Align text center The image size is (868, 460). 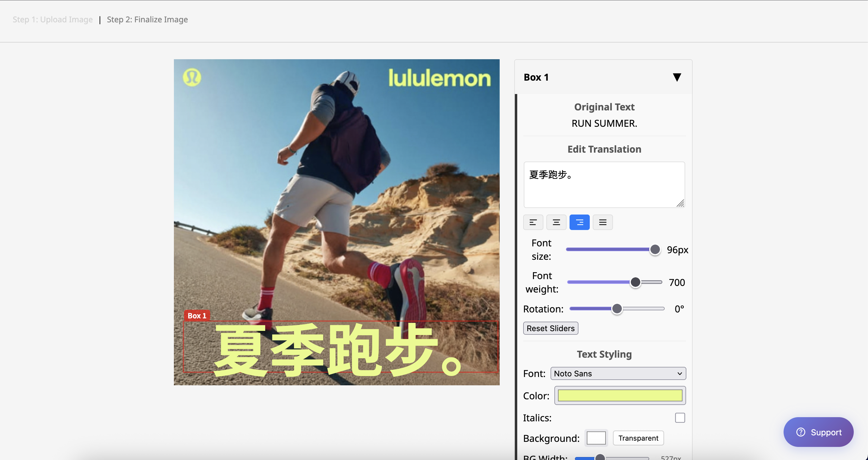556,222
